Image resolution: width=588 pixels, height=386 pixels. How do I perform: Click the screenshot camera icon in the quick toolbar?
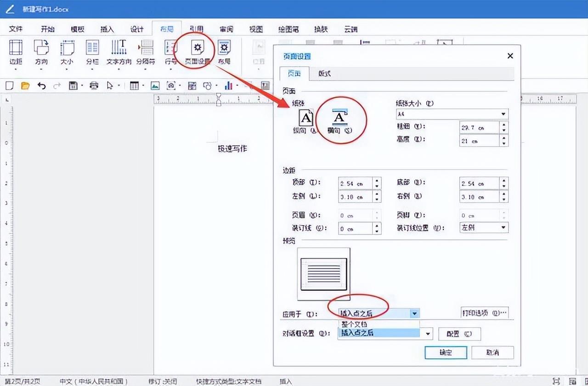click(171, 85)
